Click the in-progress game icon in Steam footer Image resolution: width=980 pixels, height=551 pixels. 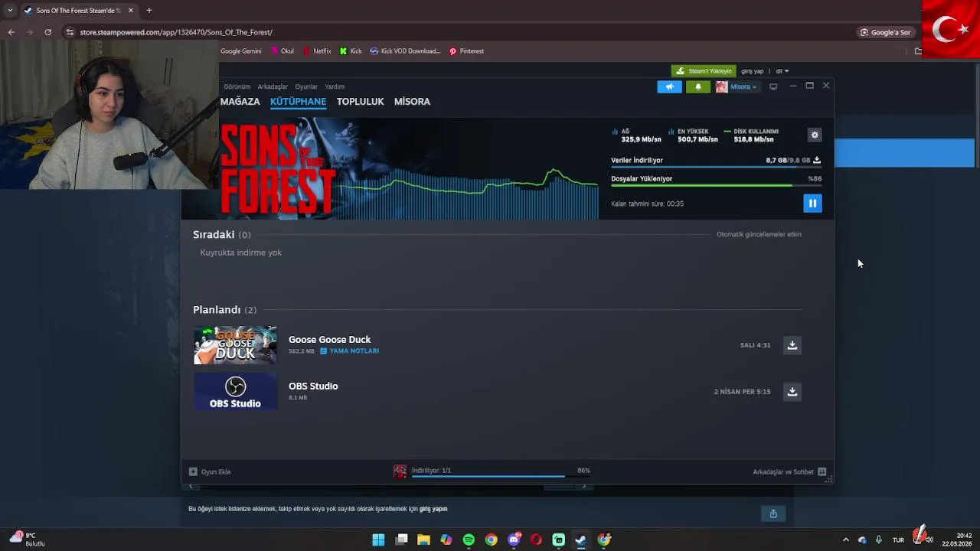(x=400, y=472)
